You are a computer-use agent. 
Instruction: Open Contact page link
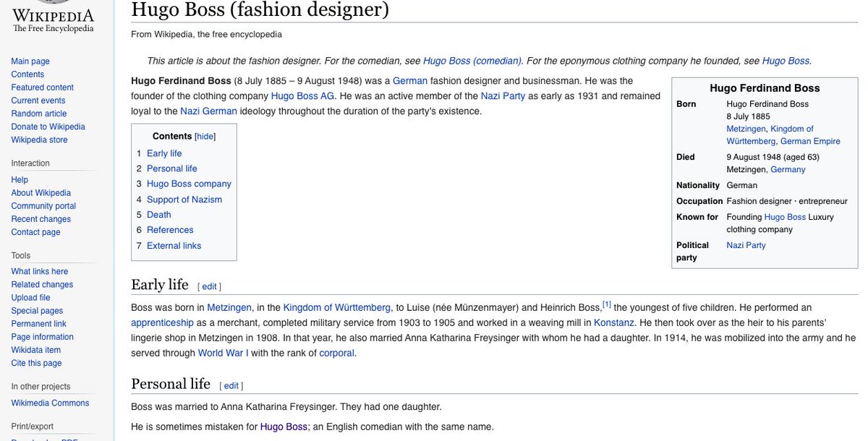[x=35, y=232]
